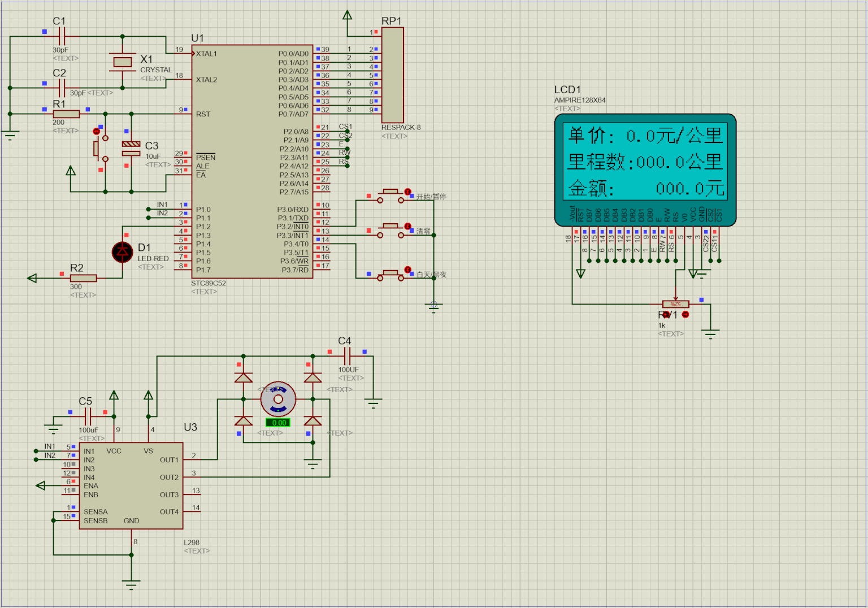
Task: Select the R1 200 ohm resistor
Action: point(66,114)
